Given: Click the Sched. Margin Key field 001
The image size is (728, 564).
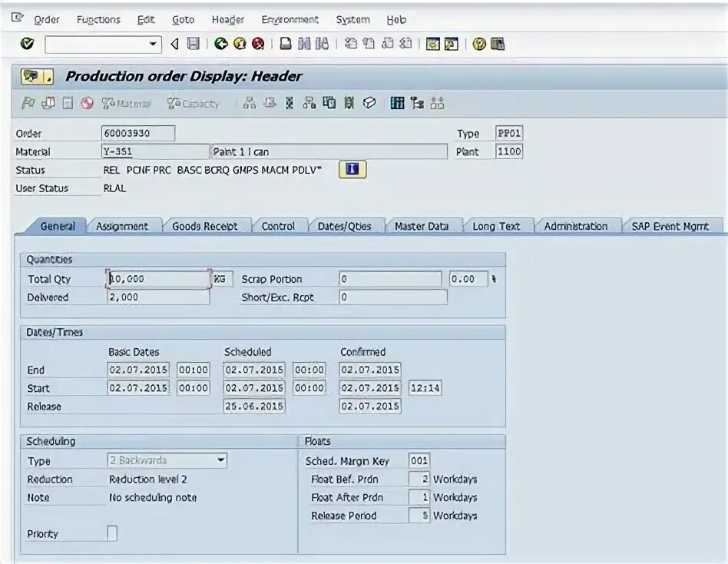Looking at the screenshot, I should (419, 460).
